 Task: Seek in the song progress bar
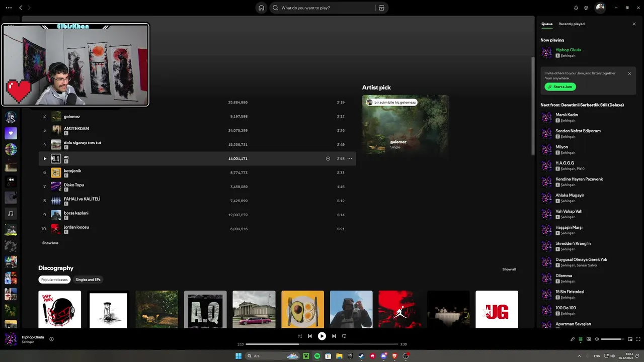tap(322, 344)
